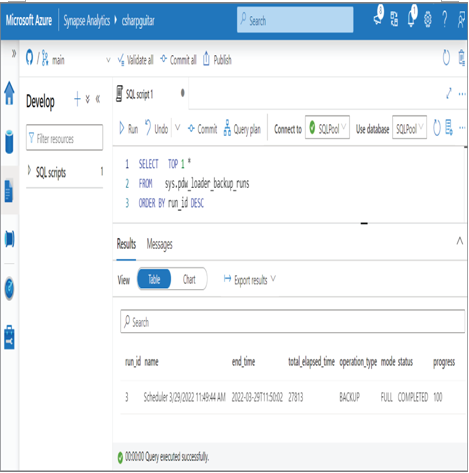The image size is (469, 473).
Task: Switch results view to Table
Action: [154, 279]
